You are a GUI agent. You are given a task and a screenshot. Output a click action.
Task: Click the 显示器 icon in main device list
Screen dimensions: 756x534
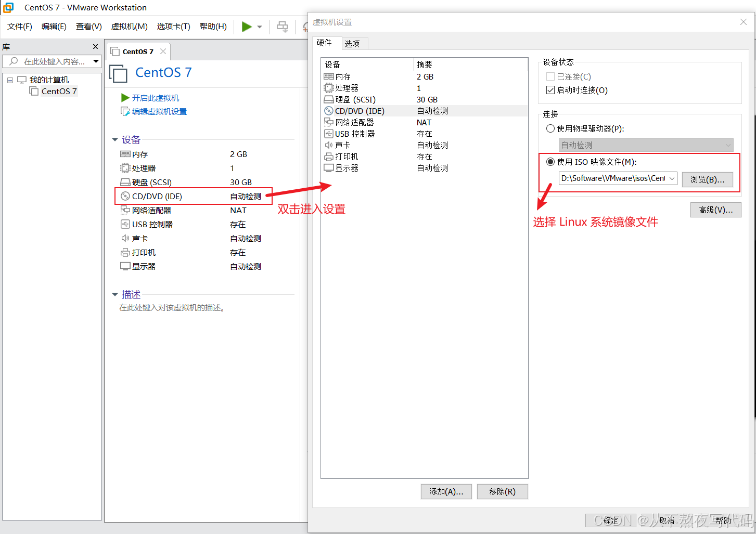(x=125, y=266)
